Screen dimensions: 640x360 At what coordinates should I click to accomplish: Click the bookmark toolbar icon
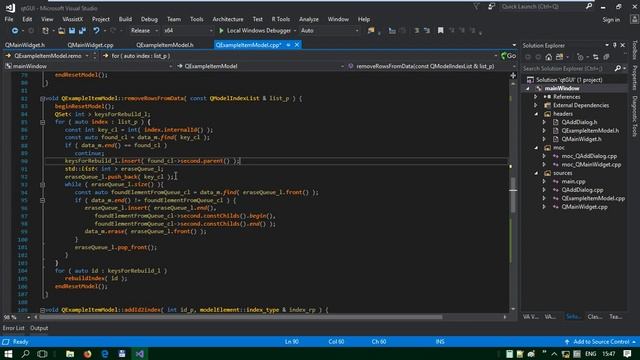[440, 31]
